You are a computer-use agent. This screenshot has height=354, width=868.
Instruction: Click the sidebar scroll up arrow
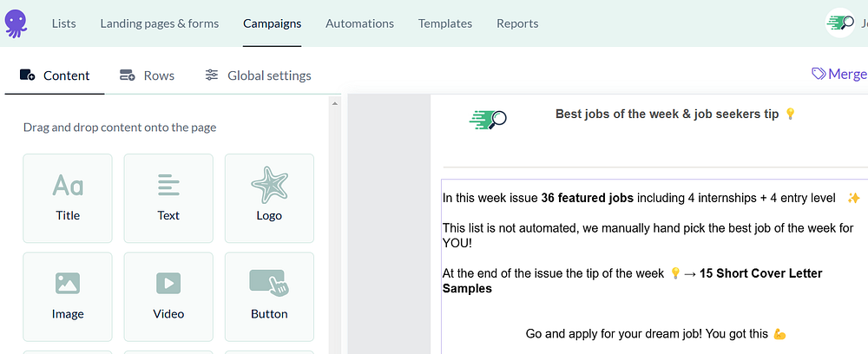point(335,103)
